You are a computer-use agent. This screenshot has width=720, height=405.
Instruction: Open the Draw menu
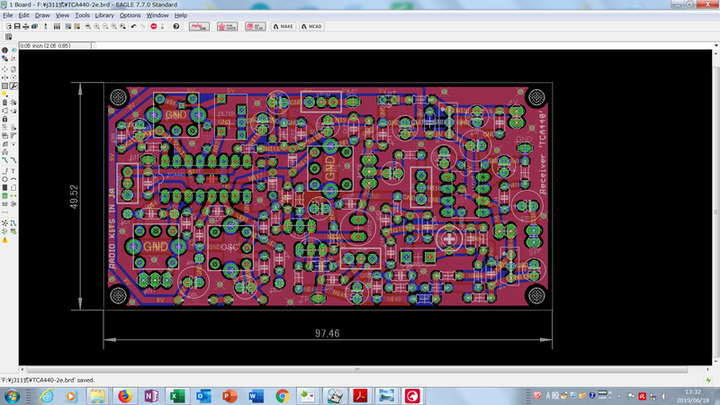(x=42, y=16)
